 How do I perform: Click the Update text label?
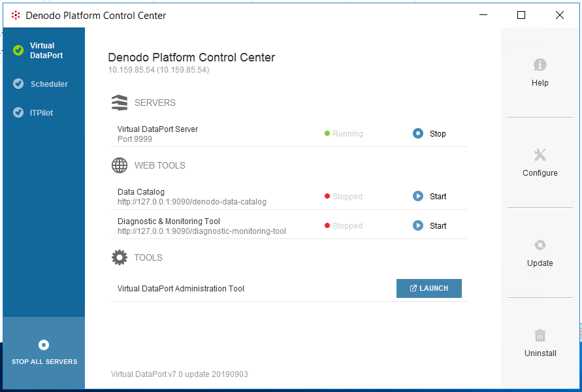(x=540, y=263)
